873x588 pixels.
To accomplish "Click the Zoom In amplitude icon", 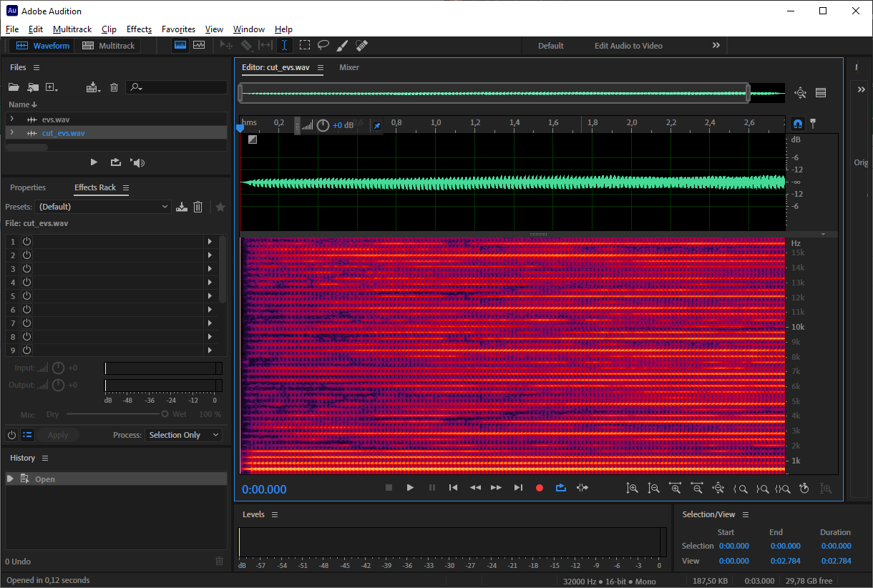I will [632, 488].
